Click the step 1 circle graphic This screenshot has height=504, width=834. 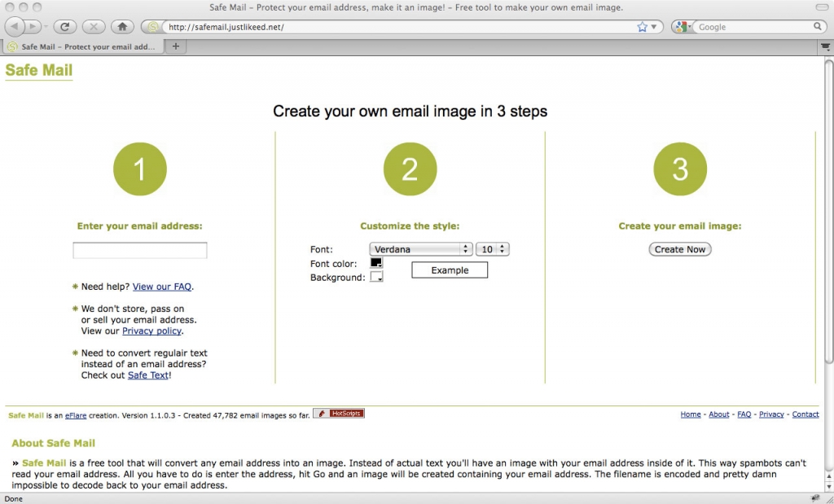[140, 169]
